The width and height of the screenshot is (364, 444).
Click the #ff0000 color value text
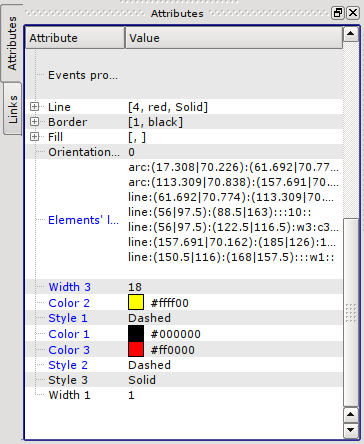coord(173,350)
